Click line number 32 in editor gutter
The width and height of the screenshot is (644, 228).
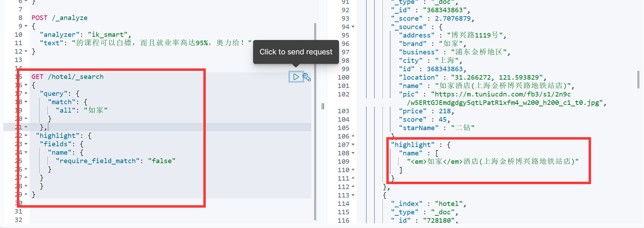(x=19, y=220)
